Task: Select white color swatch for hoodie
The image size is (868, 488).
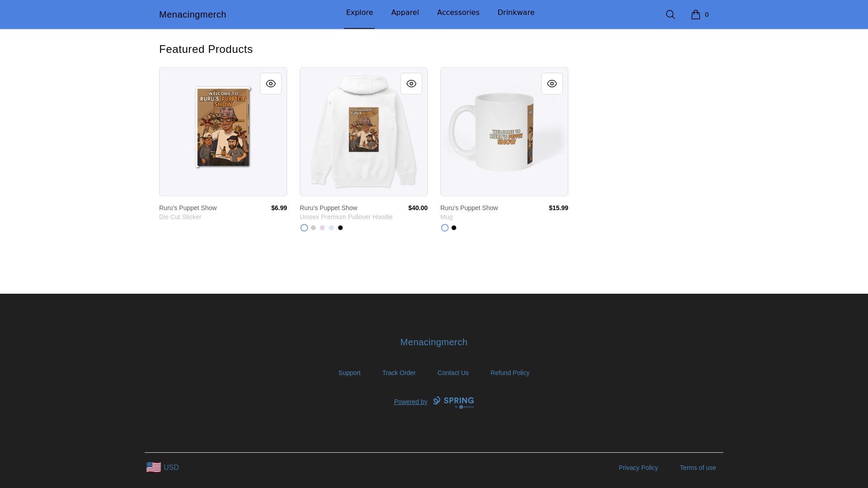Action: [304, 228]
